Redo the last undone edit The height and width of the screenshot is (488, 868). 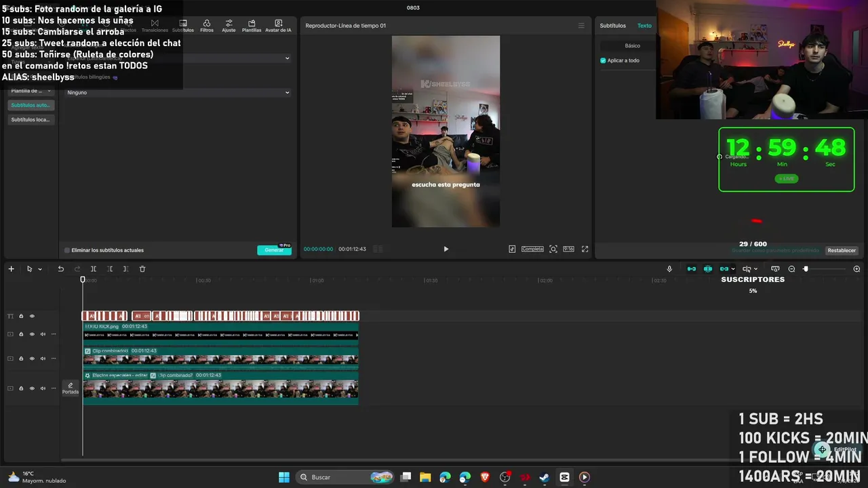pyautogui.click(x=77, y=269)
